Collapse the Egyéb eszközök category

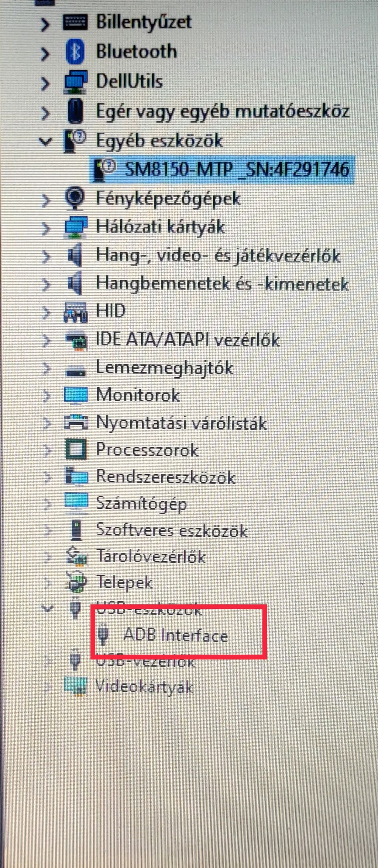tap(45, 142)
